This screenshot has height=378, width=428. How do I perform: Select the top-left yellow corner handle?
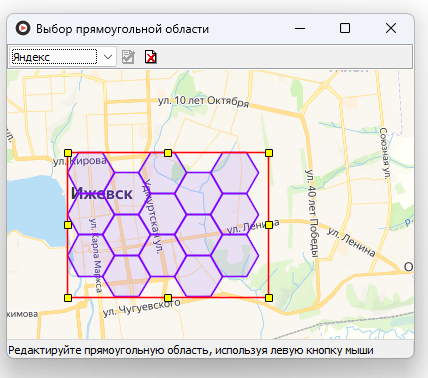click(x=68, y=153)
